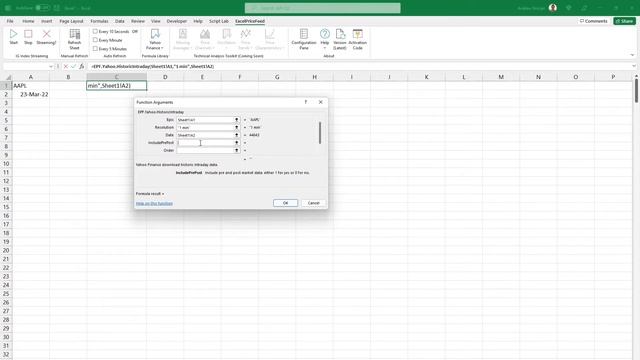Switch to the View tab
Screen dimensions: 640x360
coord(156,21)
